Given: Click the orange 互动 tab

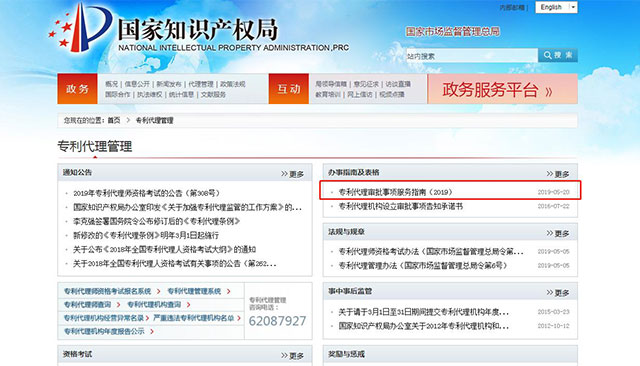Looking at the screenshot, I should 289,89.
